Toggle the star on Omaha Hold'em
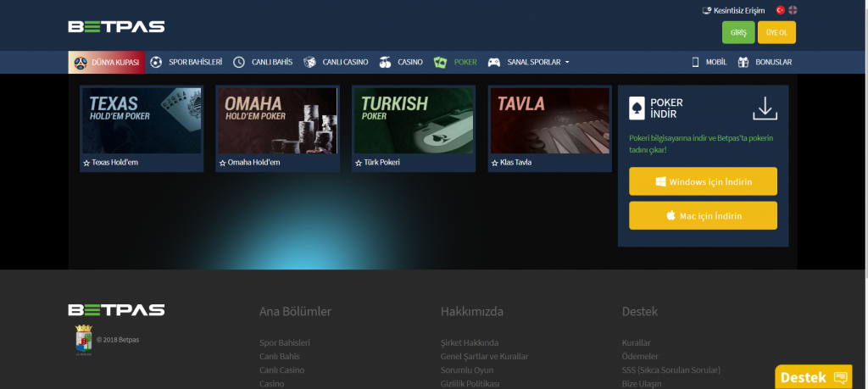868x389 pixels. point(222,163)
